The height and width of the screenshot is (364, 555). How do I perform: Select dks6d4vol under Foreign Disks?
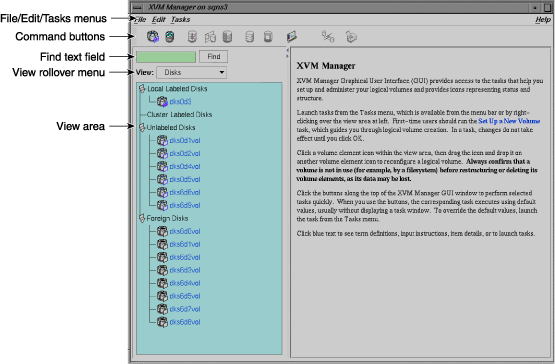point(185,283)
